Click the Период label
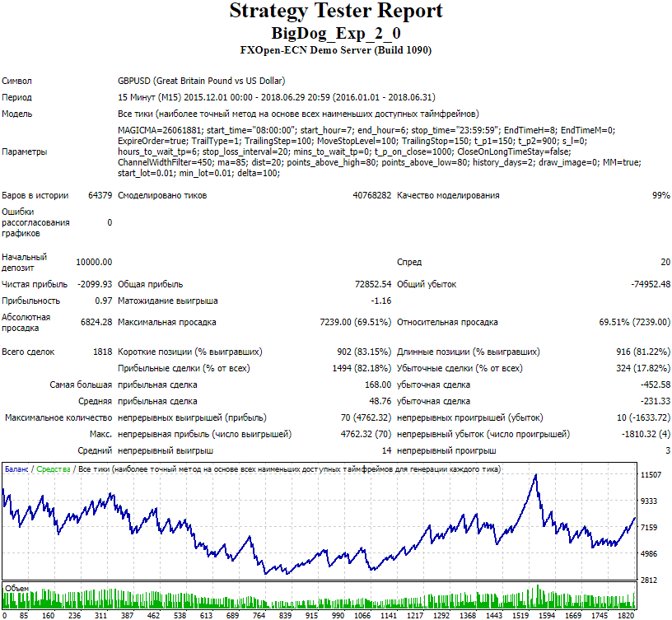This screenshot has height=620, width=672. (x=16, y=97)
